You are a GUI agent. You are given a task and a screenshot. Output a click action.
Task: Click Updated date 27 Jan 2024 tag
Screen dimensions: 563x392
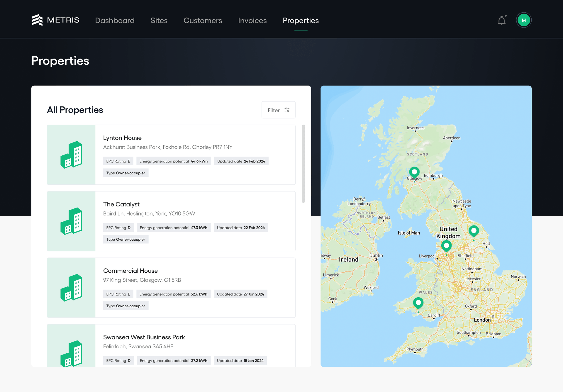click(240, 294)
